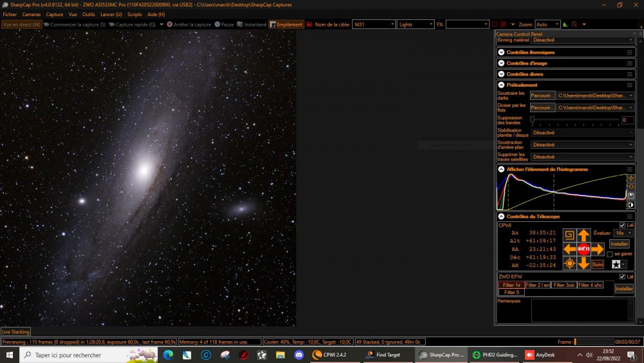Select Filter 4 uhc
Image resolution: width=644 pixels, height=363 pixels.
[590, 285]
